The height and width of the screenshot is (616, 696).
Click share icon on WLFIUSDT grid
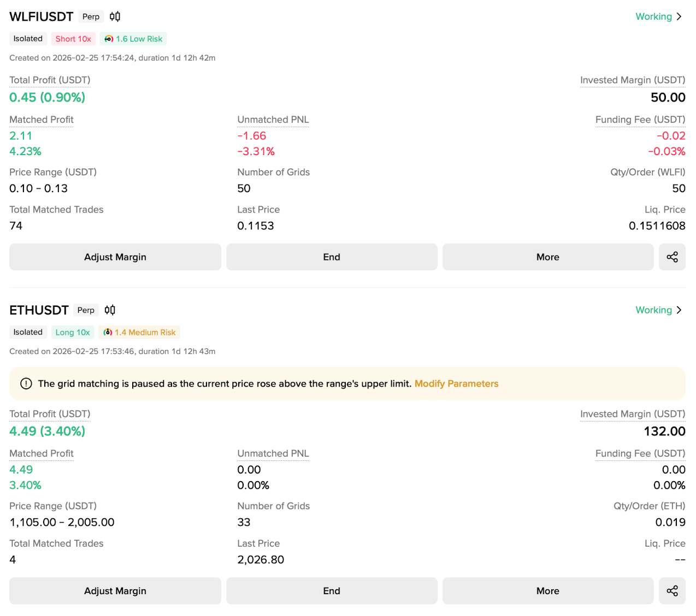pos(672,257)
